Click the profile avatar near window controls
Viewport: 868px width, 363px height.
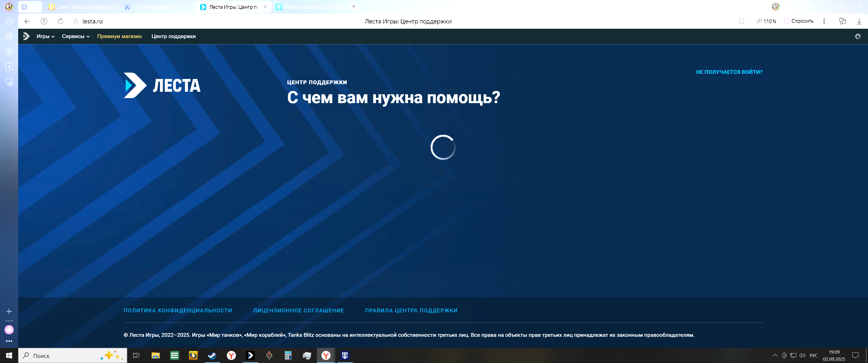pyautogui.click(x=776, y=6)
